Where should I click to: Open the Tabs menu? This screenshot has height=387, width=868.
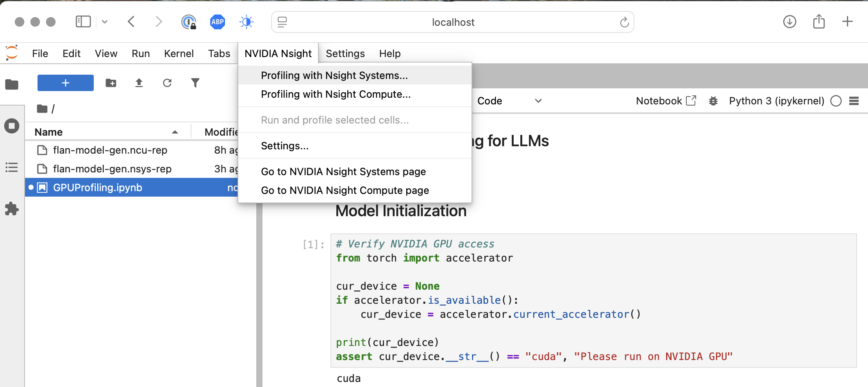[x=219, y=54]
